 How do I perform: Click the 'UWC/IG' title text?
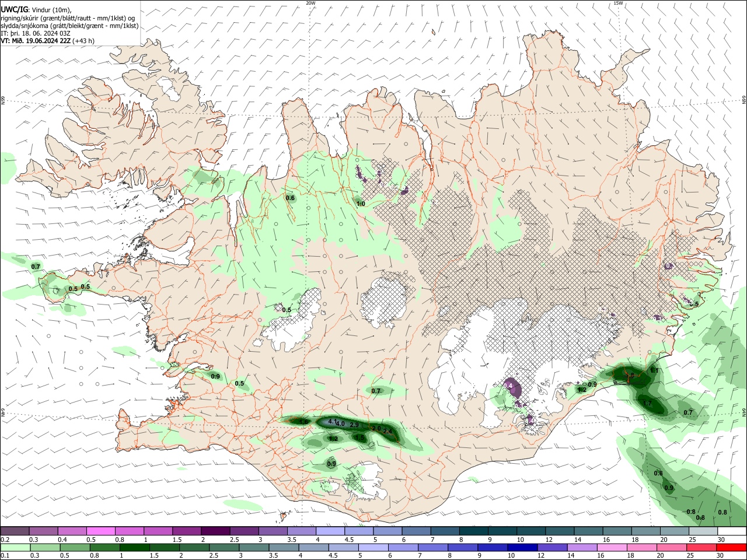click(13, 10)
